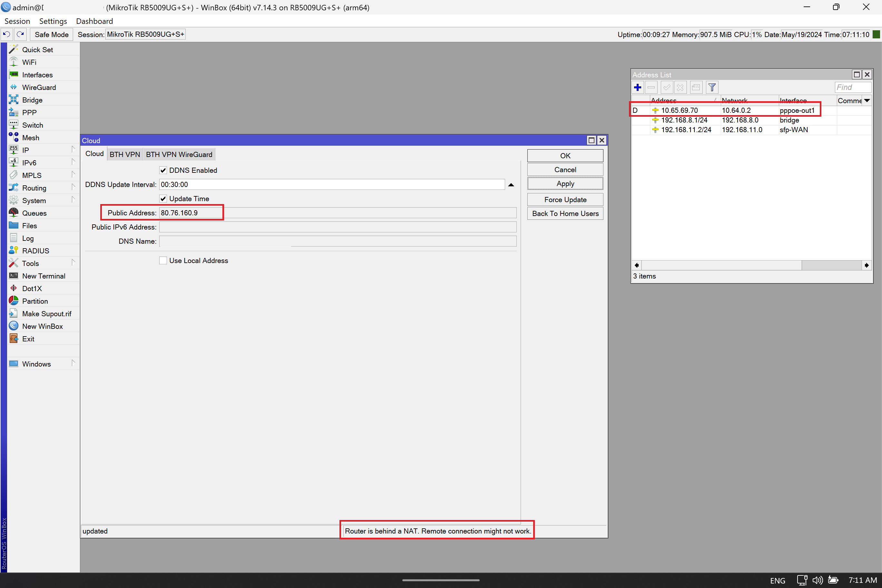This screenshot has width=882, height=588.
Task: Disable Update Time
Action: click(163, 198)
